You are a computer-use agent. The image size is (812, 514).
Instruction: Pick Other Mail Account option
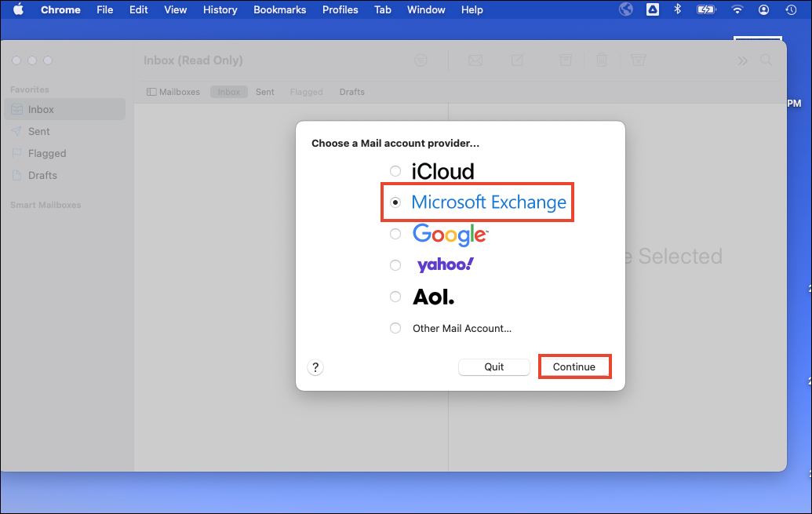tap(395, 328)
